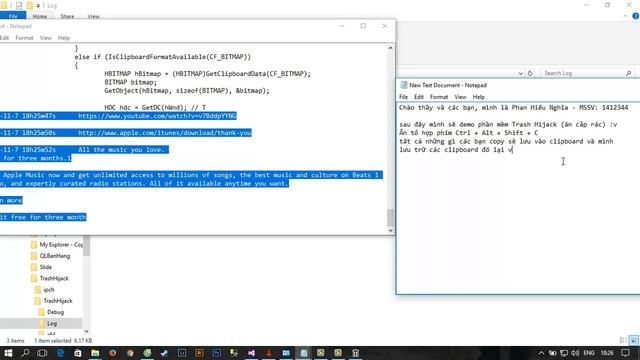
Task: Open network status tray icon
Action: coord(564,353)
